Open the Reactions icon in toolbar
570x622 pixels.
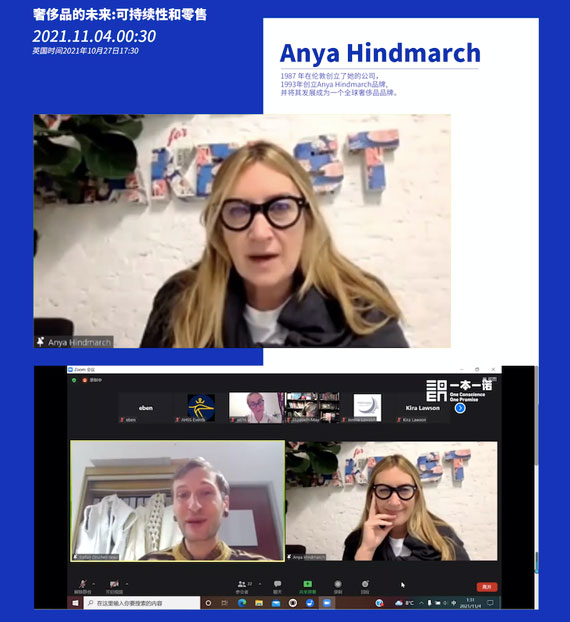coord(365,584)
